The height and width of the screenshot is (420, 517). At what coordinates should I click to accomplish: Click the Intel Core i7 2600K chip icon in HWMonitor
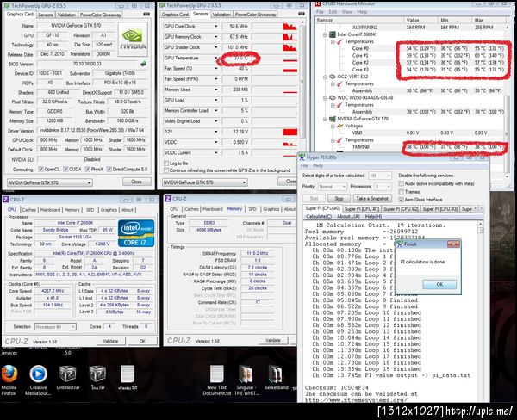[x=333, y=34]
